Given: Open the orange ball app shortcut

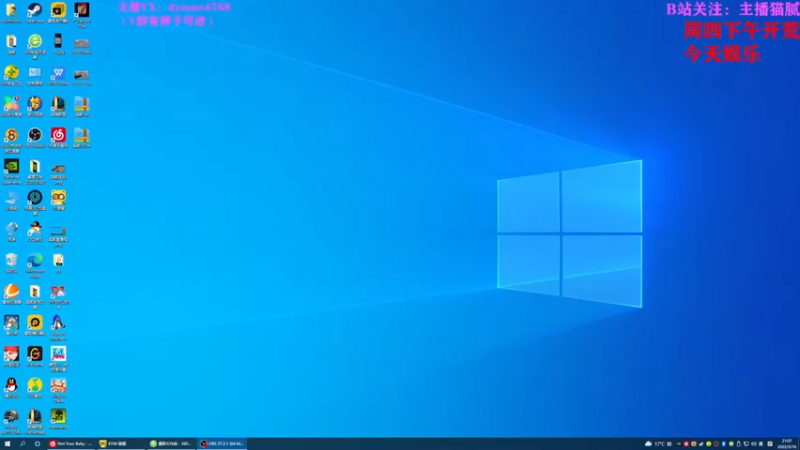Looking at the screenshot, I should 11,294.
